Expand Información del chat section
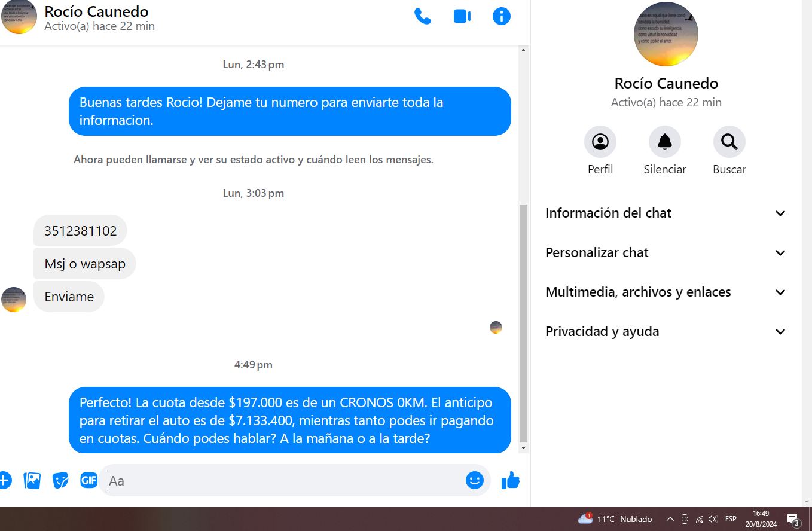 pos(666,213)
